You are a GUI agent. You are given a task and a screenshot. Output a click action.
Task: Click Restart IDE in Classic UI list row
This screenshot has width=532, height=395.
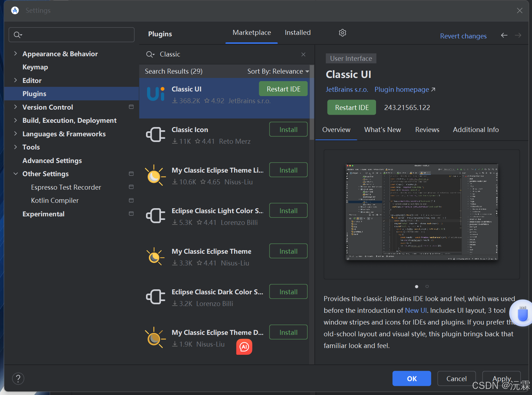click(x=283, y=89)
